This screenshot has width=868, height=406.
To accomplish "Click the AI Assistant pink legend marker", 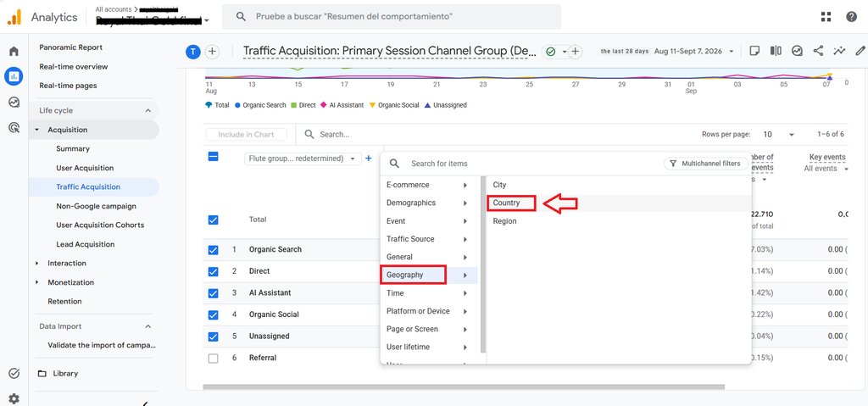I will point(324,105).
